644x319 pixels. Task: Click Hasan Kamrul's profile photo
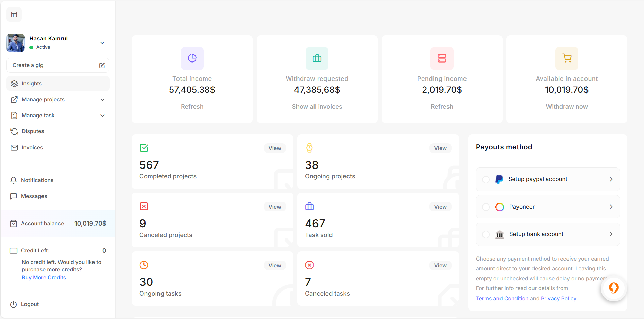click(x=16, y=43)
